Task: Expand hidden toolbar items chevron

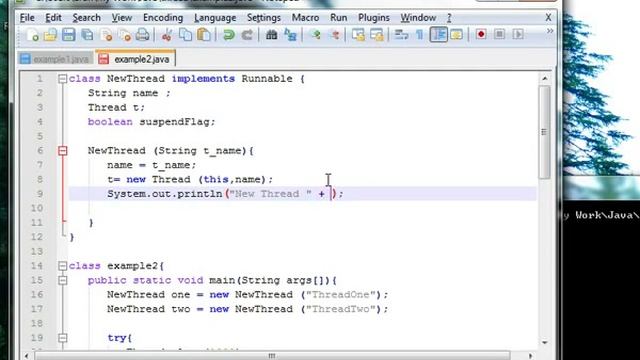Action: 550,31
